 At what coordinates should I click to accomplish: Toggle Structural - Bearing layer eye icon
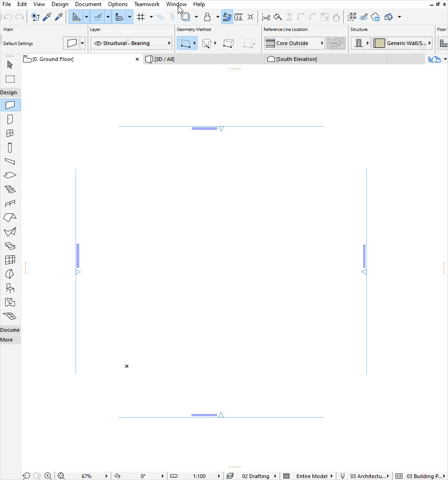pyautogui.click(x=98, y=43)
